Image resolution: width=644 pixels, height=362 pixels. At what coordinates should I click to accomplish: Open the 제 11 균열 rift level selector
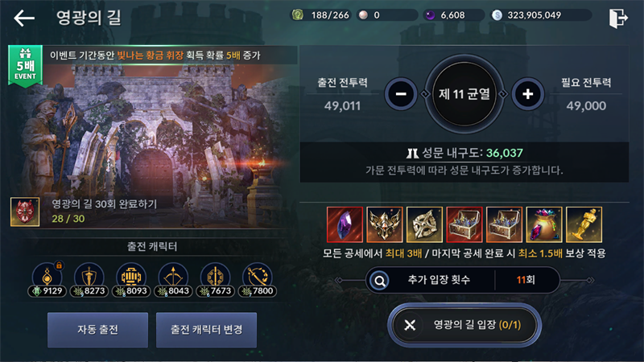pos(464,94)
